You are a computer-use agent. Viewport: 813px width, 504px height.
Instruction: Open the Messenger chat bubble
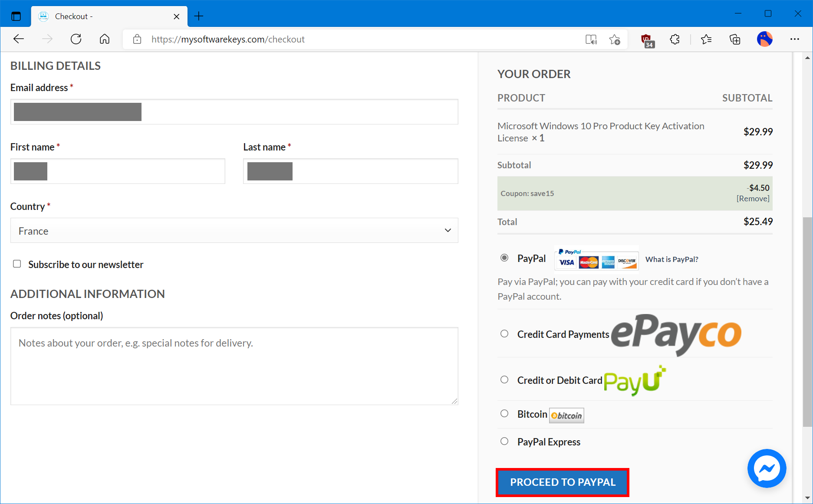point(767,468)
